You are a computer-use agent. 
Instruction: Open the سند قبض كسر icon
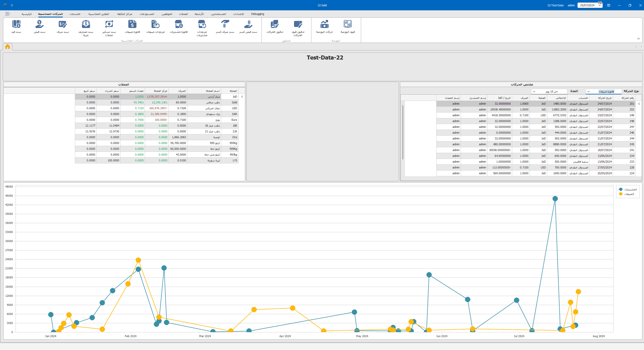coord(248,26)
